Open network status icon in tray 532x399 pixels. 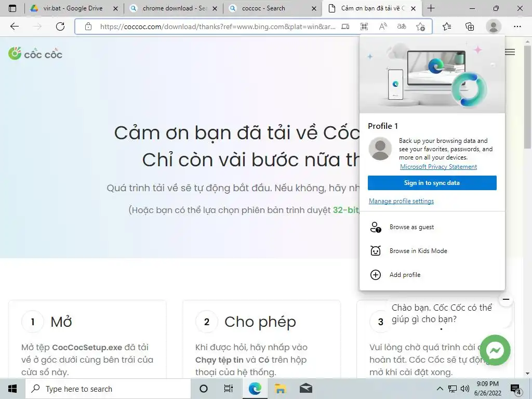tap(453, 389)
